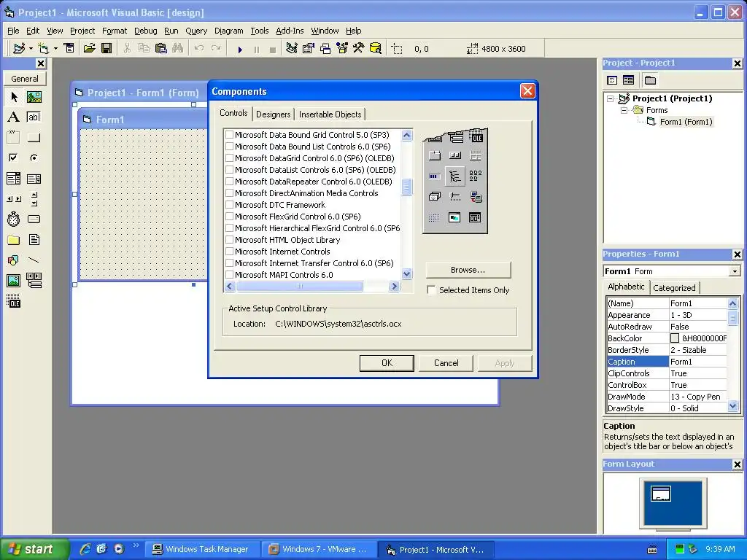Click View Code icon in Project panel

click(612, 80)
